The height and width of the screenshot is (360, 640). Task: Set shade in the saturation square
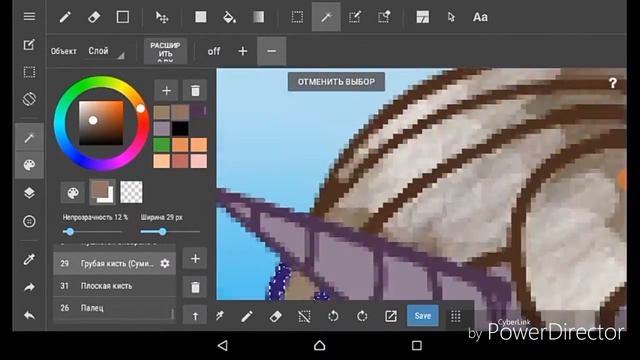(101, 123)
